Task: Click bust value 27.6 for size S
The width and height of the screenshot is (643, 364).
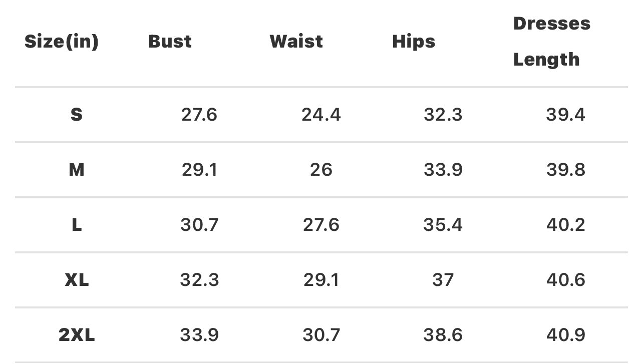Action: coord(199,115)
